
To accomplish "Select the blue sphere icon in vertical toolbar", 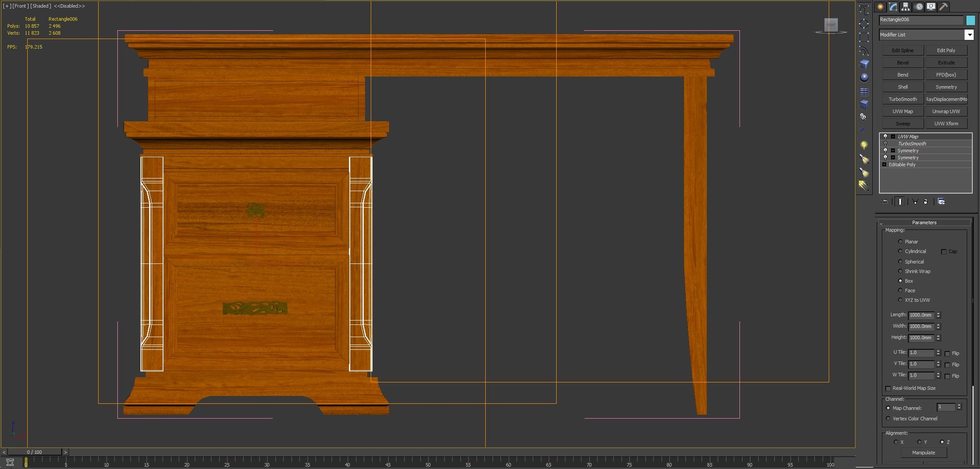I will point(864,77).
